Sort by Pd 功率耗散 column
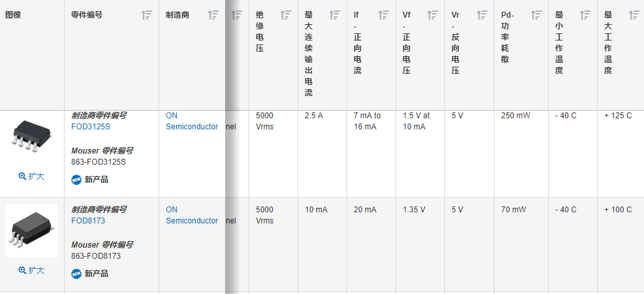The height and width of the screenshot is (294, 644). tap(536, 15)
